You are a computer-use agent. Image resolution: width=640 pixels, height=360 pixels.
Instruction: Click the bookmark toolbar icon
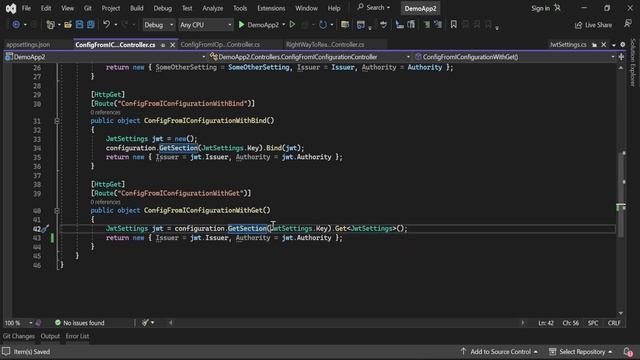click(453, 25)
